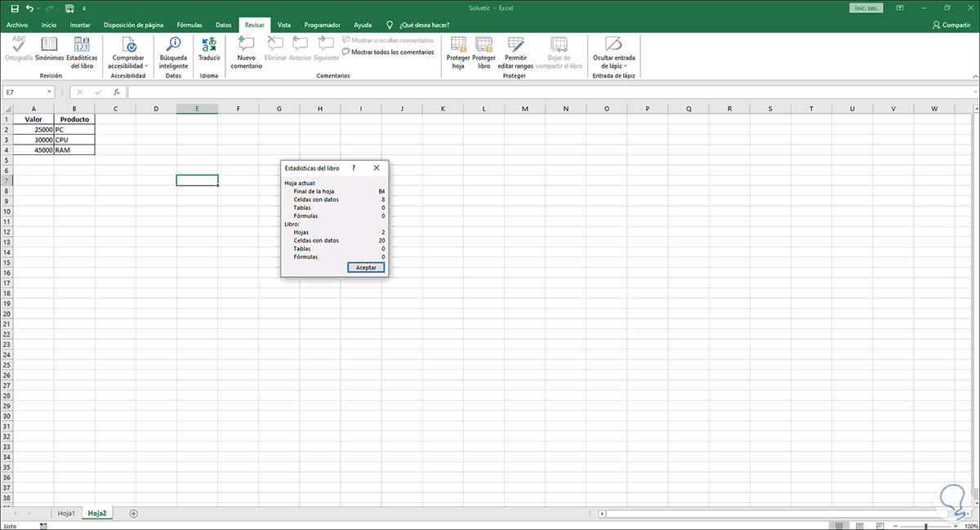Click the Estadísticas del libro icon

click(x=81, y=46)
